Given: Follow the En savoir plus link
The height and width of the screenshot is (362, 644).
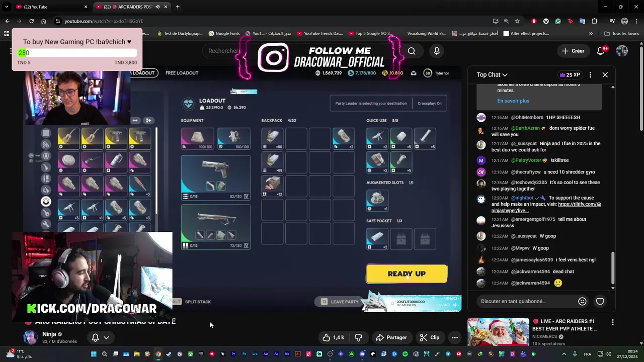Looking at the screenshot, I should 513,101.
